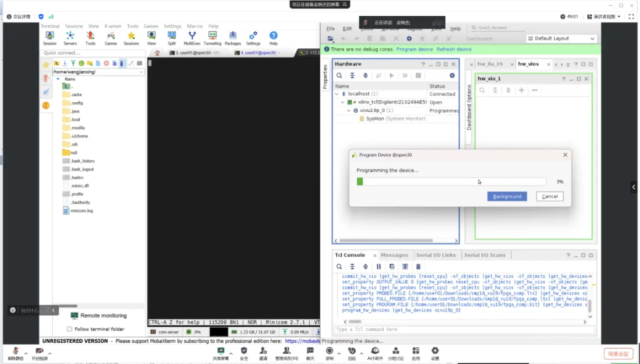Click the Program device link
Image resolution: width=640 pixels, height=364 pixels.
[x=414, y=49]
